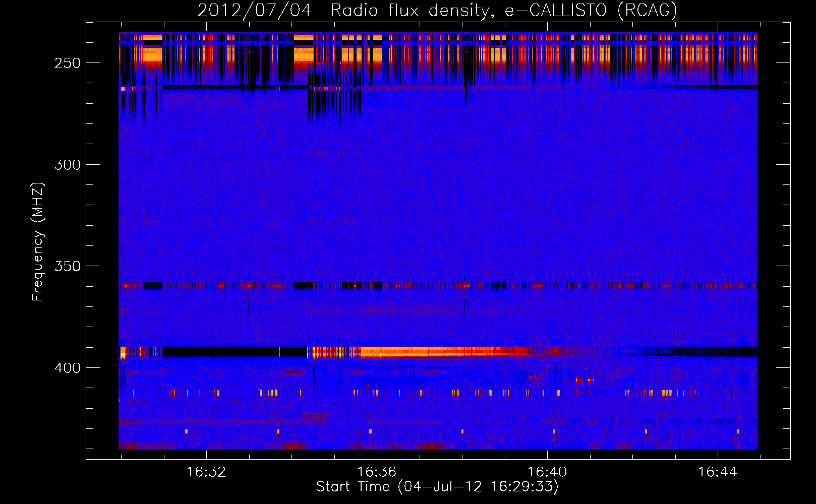Click the 16:32 time tick label
This screenshot has height=504, width=816.
click(206, 472)
